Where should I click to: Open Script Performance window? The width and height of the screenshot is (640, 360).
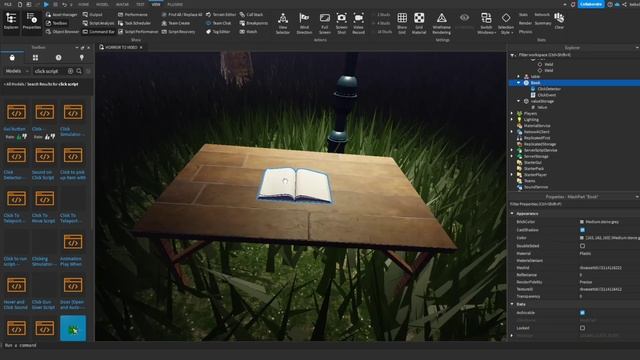[138, 31]
